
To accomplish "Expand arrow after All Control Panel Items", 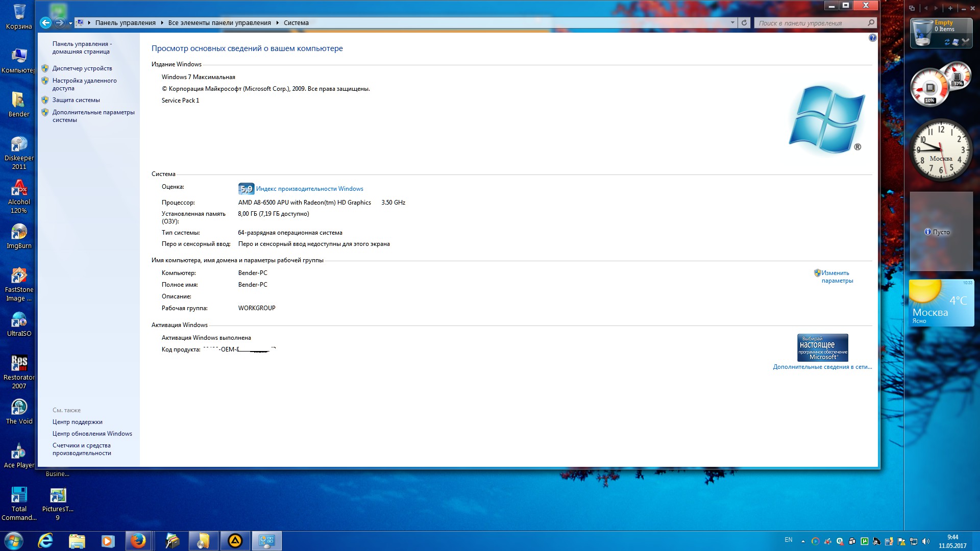I will click(278, 23).
